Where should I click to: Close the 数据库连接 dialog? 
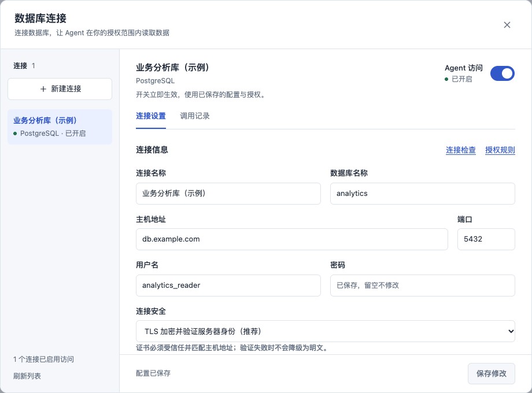507,25
